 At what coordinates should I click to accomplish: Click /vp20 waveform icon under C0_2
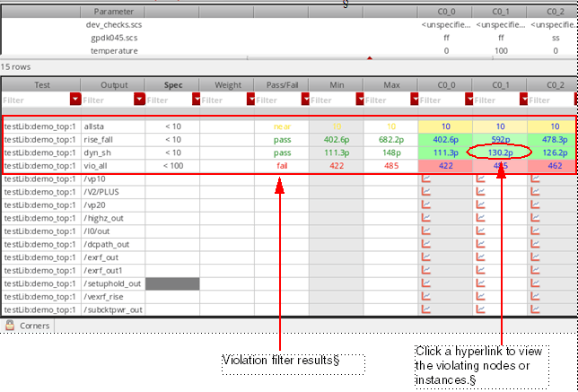(535, 205)
